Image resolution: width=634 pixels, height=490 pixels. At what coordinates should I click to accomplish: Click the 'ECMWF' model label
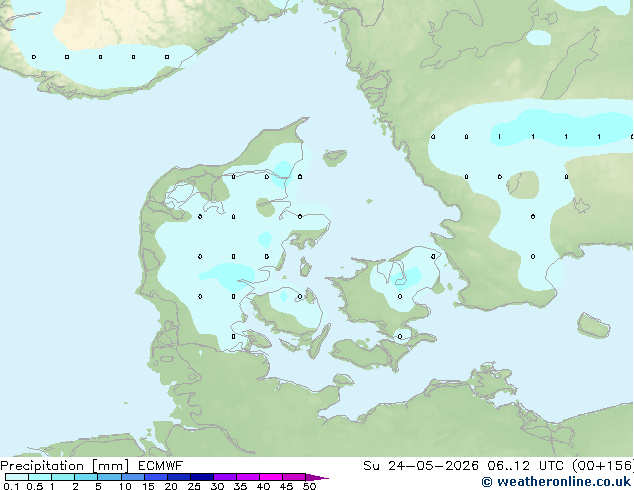161,466
